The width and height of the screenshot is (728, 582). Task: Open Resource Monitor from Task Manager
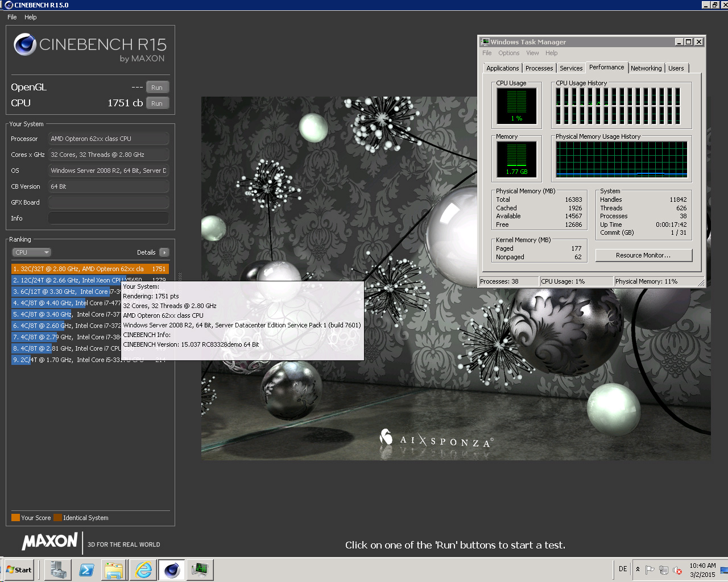coord(643,255)
